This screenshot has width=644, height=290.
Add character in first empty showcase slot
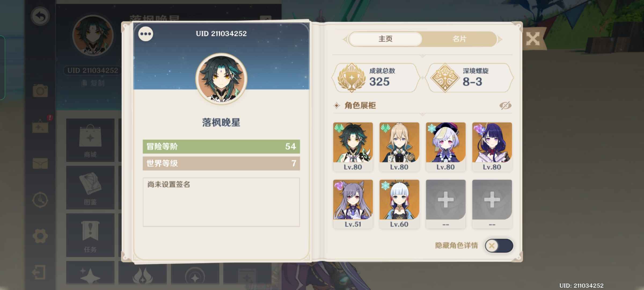tap(445, 204)
